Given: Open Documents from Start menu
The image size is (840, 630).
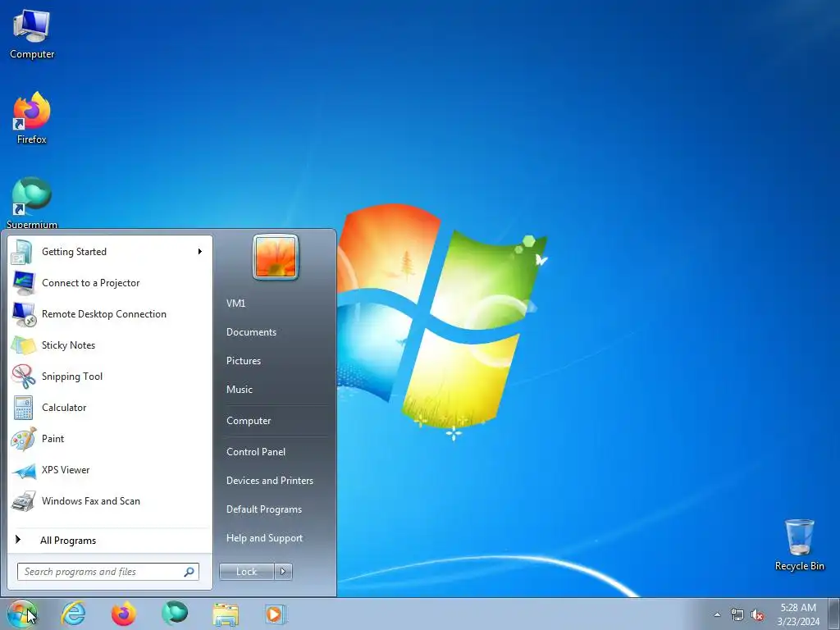Looking at the screenshot, I should (251, 332).
